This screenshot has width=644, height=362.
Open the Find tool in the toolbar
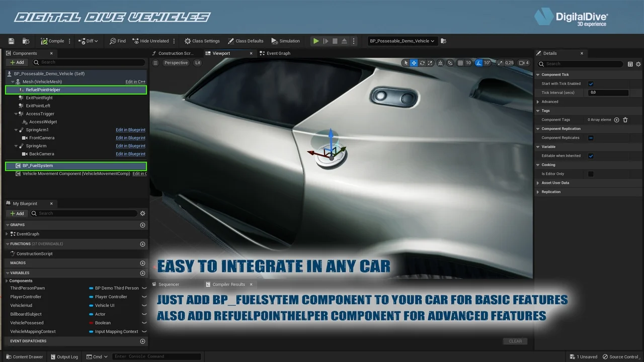[x=117, y=41]
